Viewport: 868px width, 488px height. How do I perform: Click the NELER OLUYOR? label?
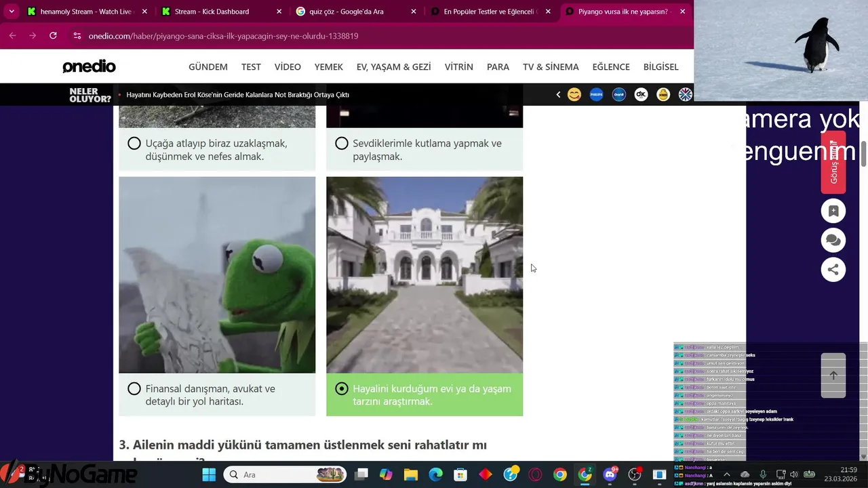click(x=90, y=95)
